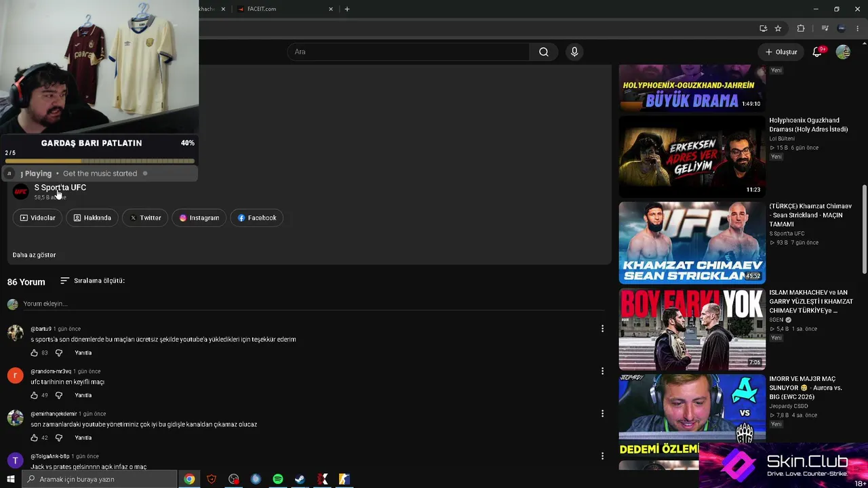Open the @random-mr3vq commenter profile name
This screenshot has width=868, height=488.
(x=51, y=371)
